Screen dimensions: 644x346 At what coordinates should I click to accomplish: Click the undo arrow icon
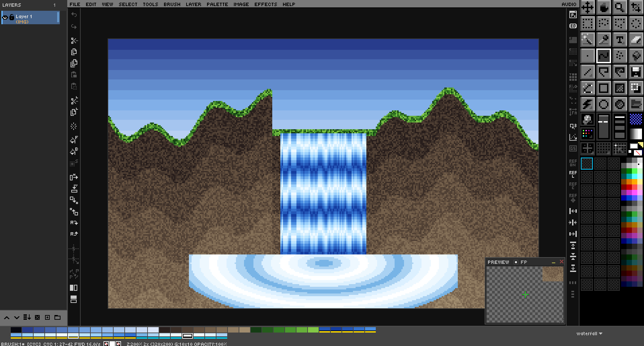click(74, 15)
